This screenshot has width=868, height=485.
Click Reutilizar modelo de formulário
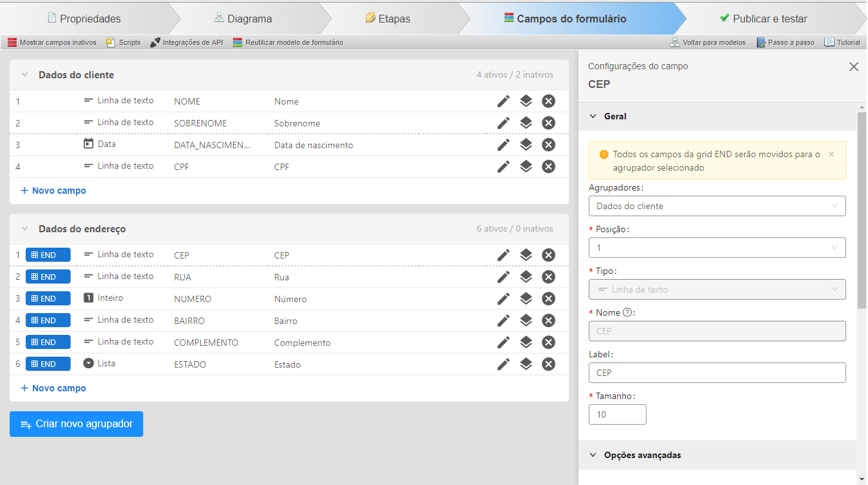[x=288, y=42]
